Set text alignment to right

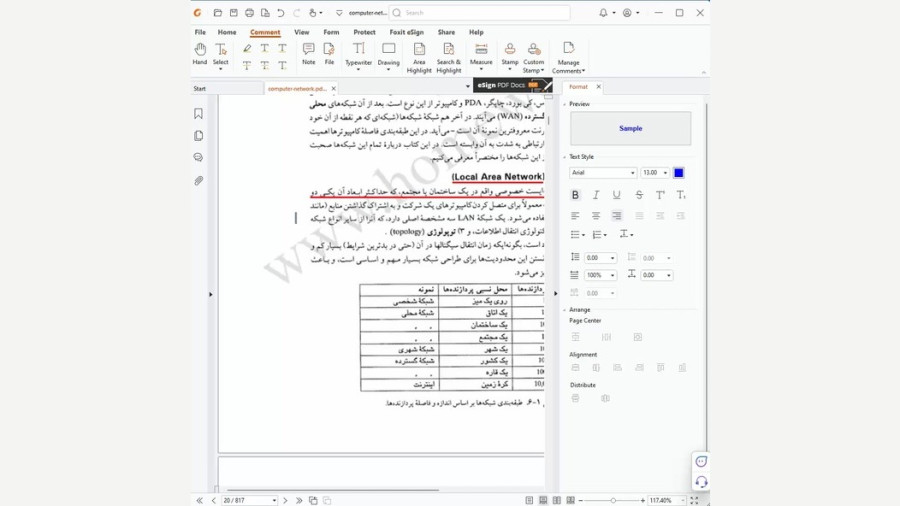[616, 216]
